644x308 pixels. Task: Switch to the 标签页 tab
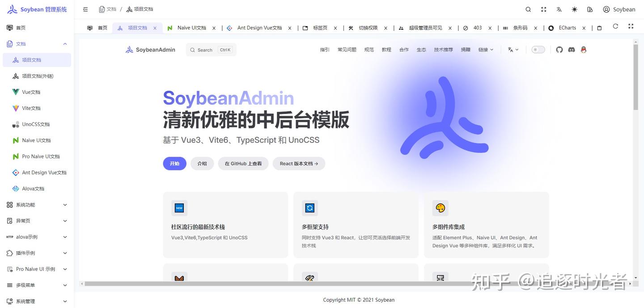[320, 28]
